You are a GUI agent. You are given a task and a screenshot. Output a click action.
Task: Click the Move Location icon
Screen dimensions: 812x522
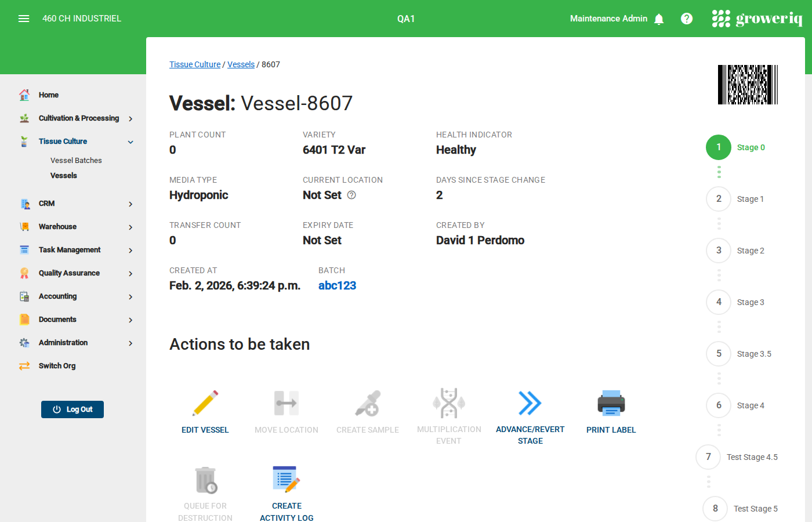[x=287, y=403]
